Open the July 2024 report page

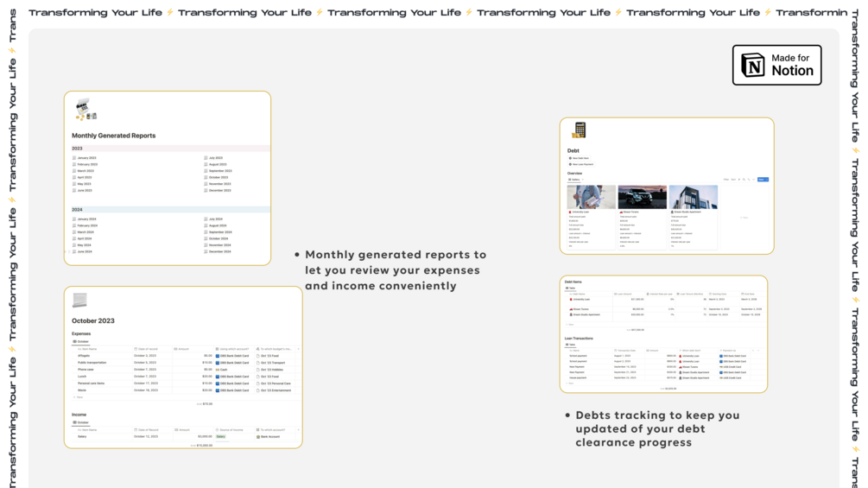(x=213, y=219)
